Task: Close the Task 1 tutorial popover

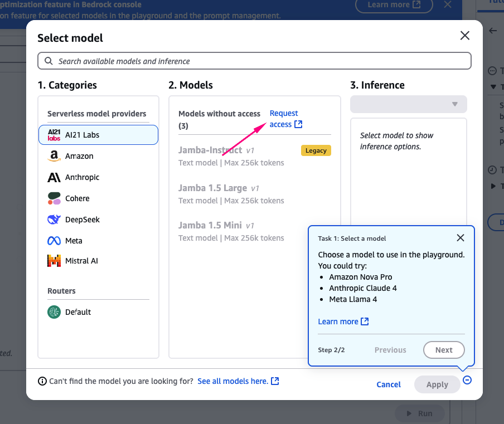Action: point(460,238)
